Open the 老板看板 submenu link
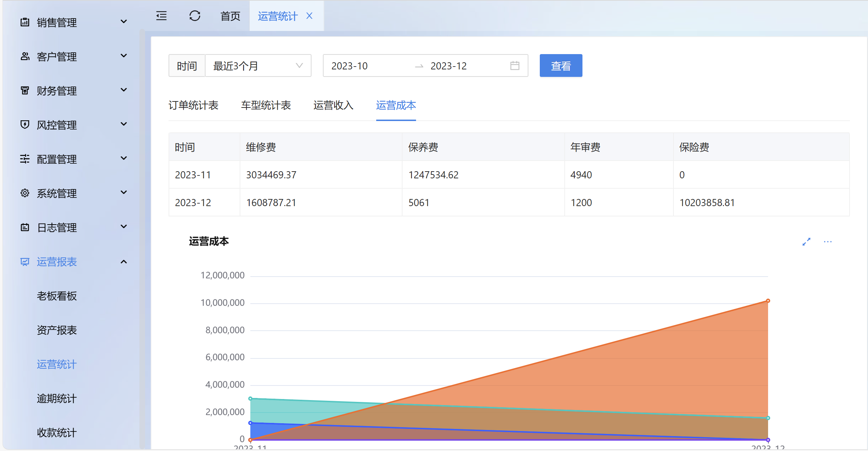This screenshot has width=868, height=451. [x=57, y=296]
